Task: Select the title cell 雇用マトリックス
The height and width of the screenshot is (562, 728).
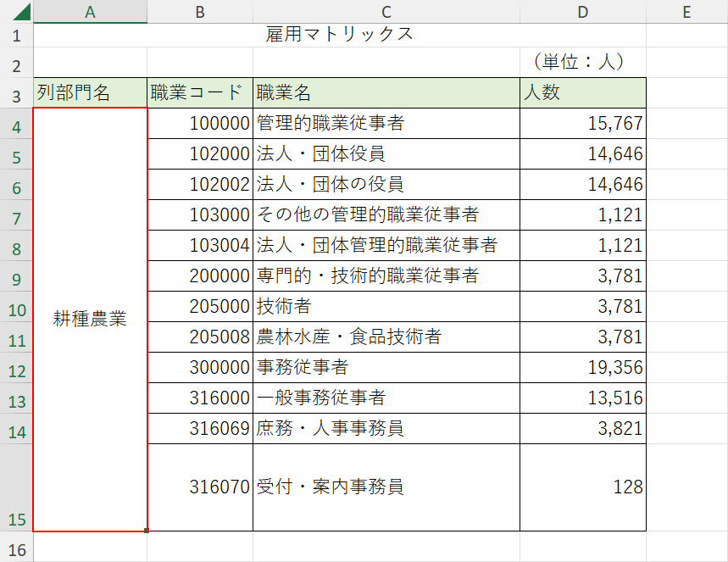Action: coord(339,35)
